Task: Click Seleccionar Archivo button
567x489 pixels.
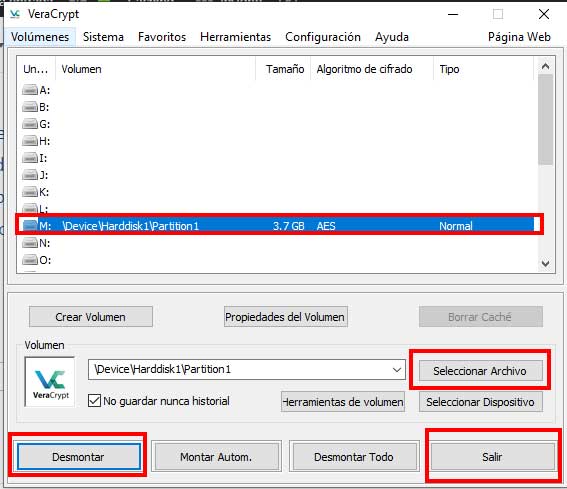Action: pos(481,371)
